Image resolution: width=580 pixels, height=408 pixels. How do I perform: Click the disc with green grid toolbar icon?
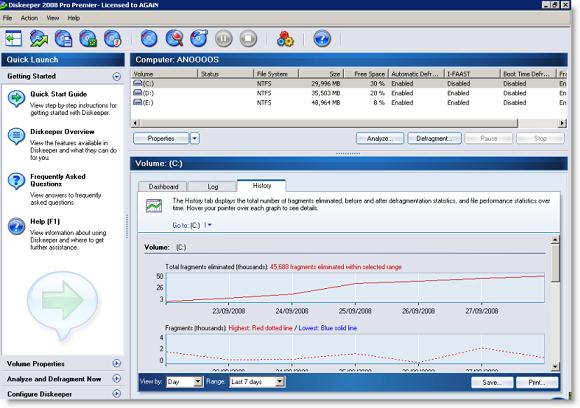88,38
